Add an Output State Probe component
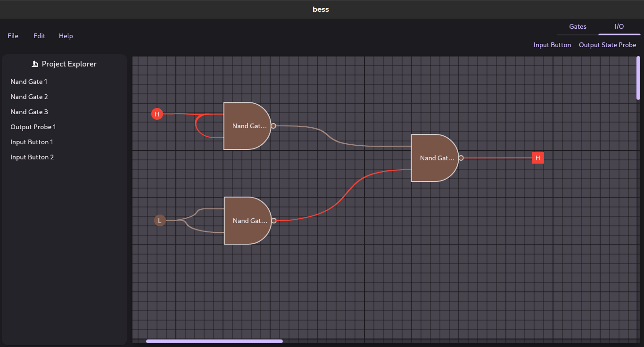Image resolution: width=644 pixels, height=347 pixels. coord(607,45)
